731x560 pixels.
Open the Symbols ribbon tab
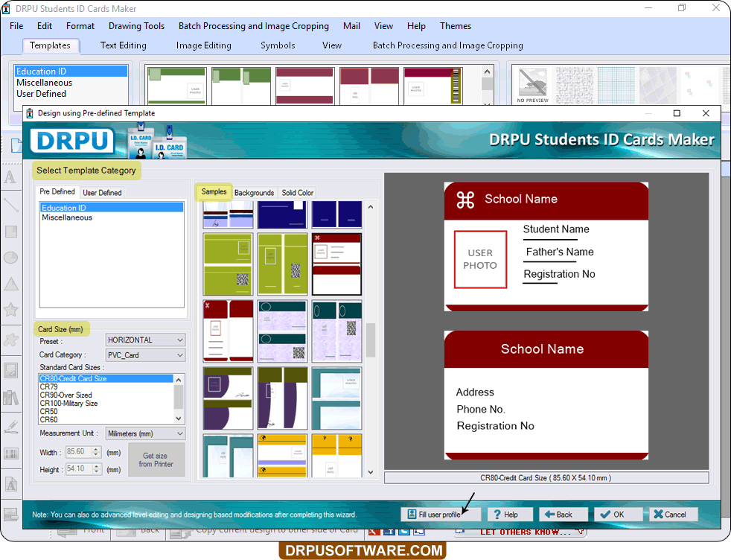click(x=278, y=45)
